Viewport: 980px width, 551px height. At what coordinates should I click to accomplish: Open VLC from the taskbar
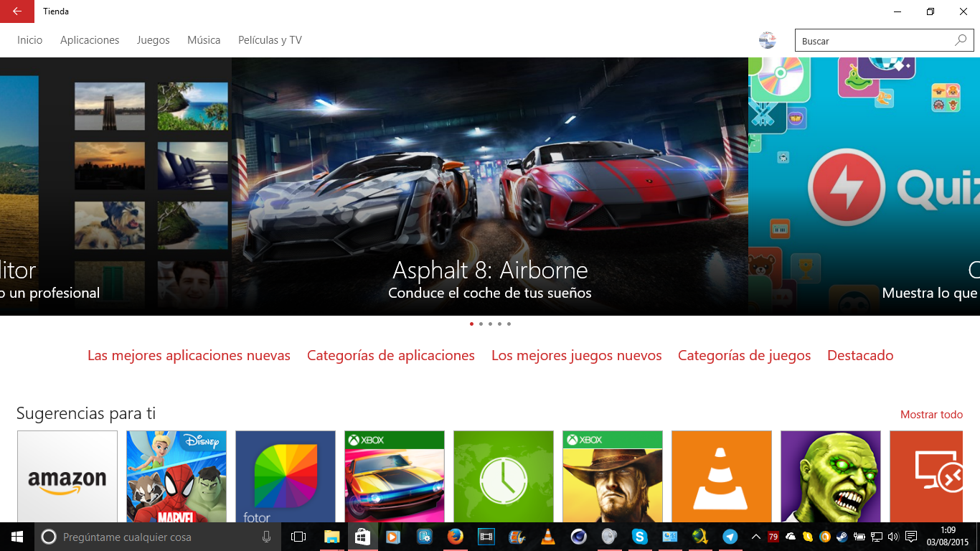click(547, 537)
